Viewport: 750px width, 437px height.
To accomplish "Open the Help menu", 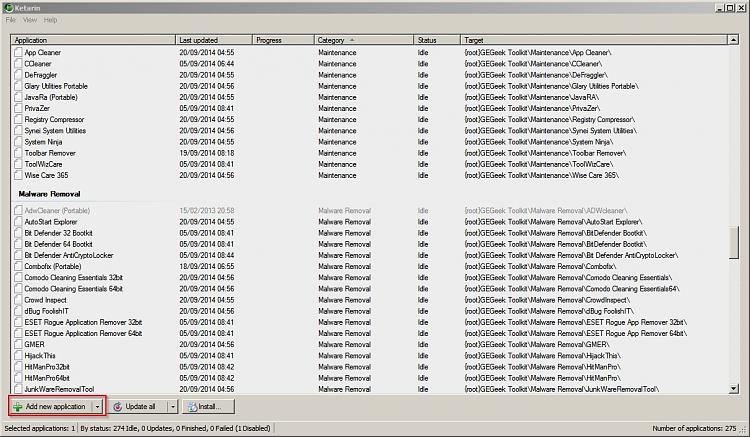I will click(50, 20).
